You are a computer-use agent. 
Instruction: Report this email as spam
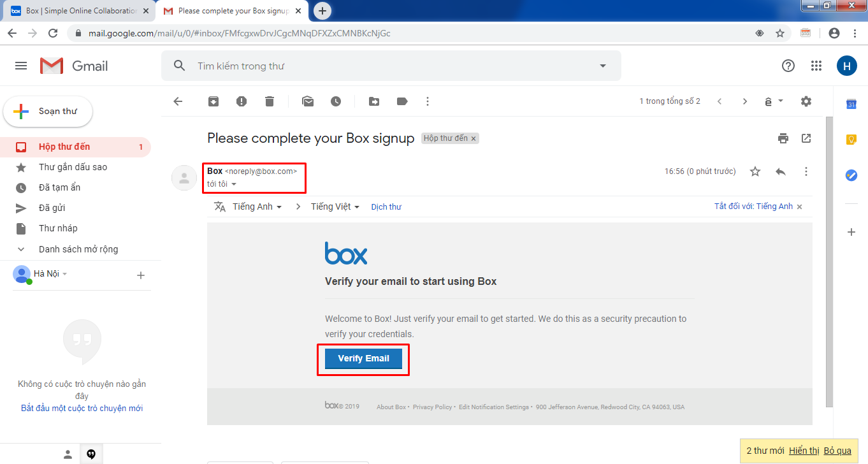coord(242,101)
